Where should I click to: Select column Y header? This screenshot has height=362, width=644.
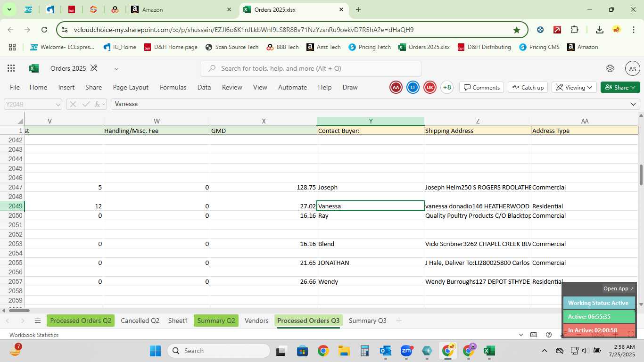tap(371, 121)
